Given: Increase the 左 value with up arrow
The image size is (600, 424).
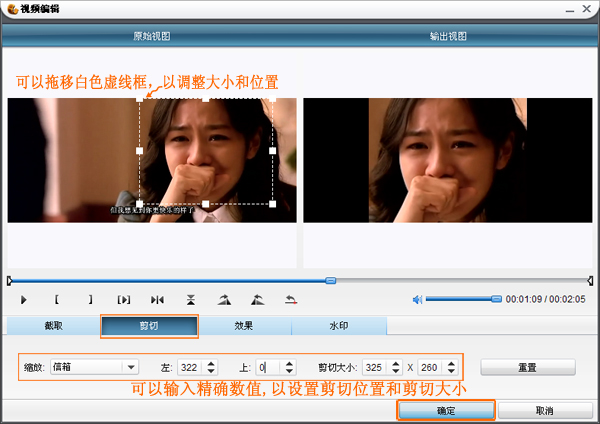Looking at the screenshot, I should click(x=211, y=364).
